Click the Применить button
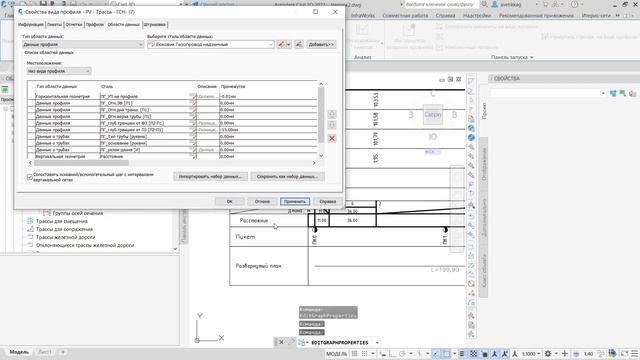The width and height of the screenshot is (640, 360). click(295, 201)
